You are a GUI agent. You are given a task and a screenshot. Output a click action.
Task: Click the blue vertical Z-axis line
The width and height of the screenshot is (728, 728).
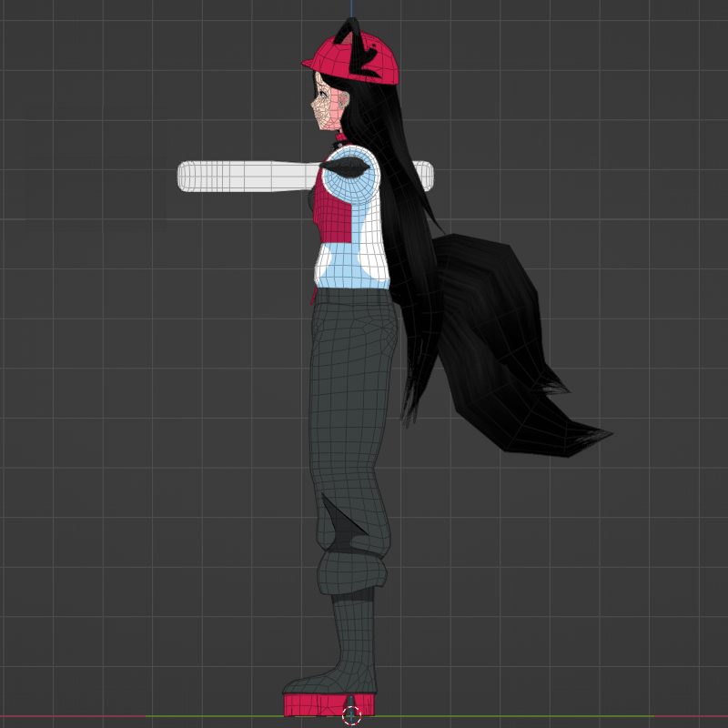(x=353, y=7)
